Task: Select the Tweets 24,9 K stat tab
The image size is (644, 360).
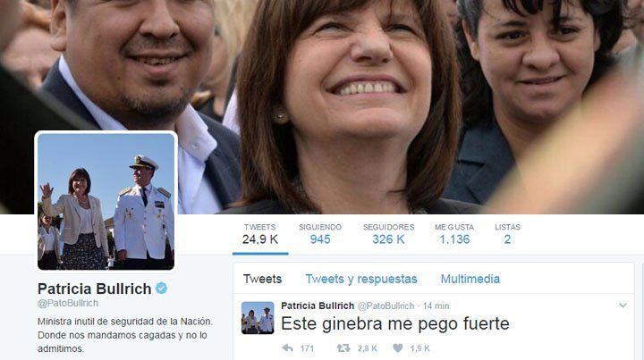Action: pos(260,234)
